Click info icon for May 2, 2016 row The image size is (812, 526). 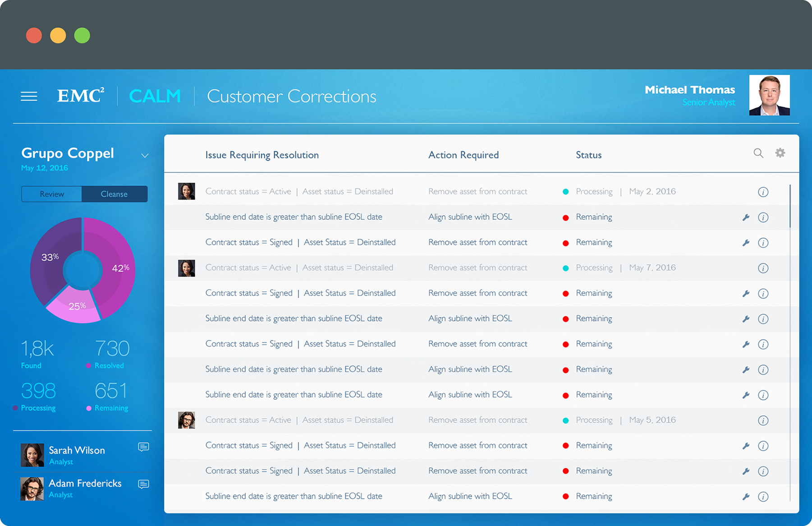[763, 192]
